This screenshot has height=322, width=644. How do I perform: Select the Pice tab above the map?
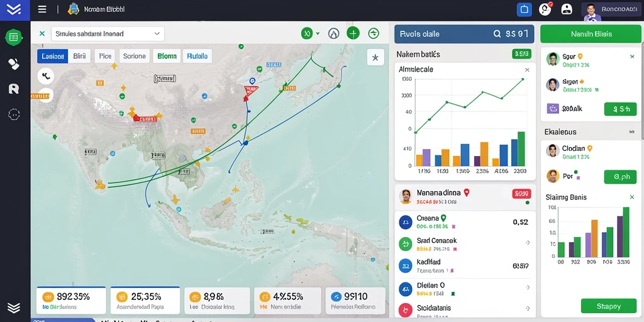pos(105,56)
